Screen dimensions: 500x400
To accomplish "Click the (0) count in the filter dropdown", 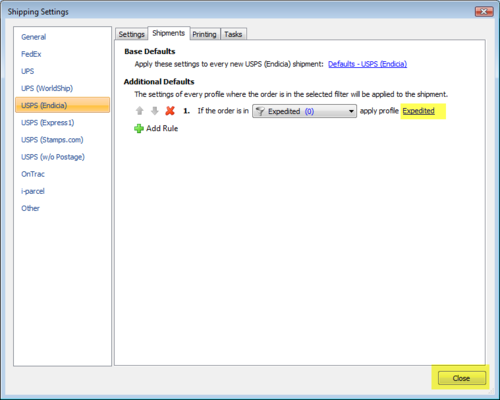I will [x=309, y=111].
